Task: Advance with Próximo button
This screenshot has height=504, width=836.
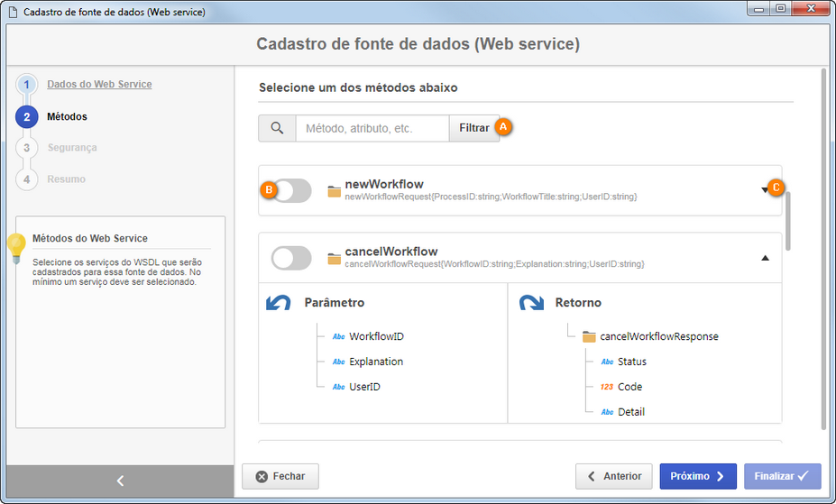Action: coord(698,476)
